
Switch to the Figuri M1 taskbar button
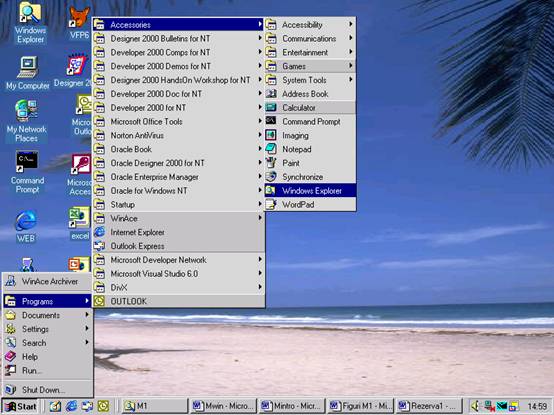tap(360, 406)
